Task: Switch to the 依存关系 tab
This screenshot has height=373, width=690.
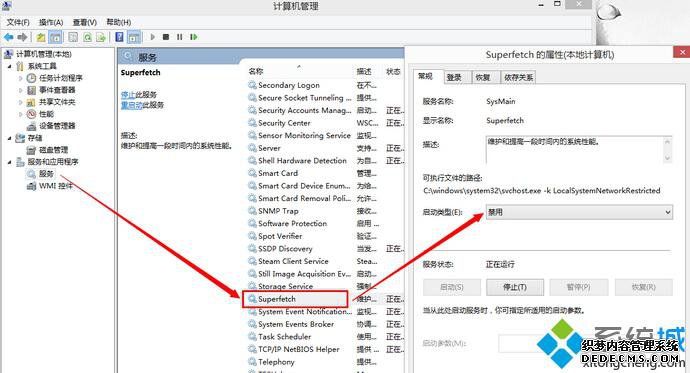Action: tap(518, 77)
